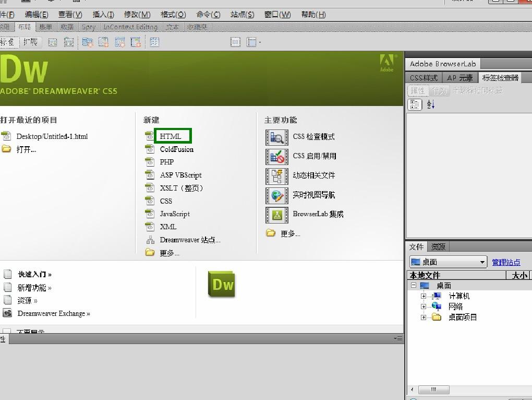Expand the 计算机 tree node
The image size is (532, 400).
pyautogui.click(x=424, y=296)
